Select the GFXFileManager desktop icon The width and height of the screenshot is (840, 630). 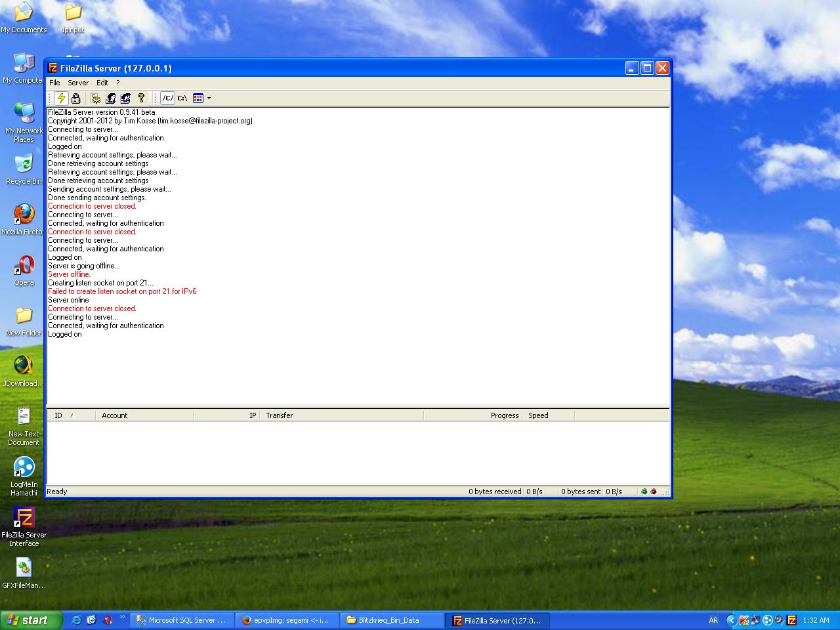(24, 574)
